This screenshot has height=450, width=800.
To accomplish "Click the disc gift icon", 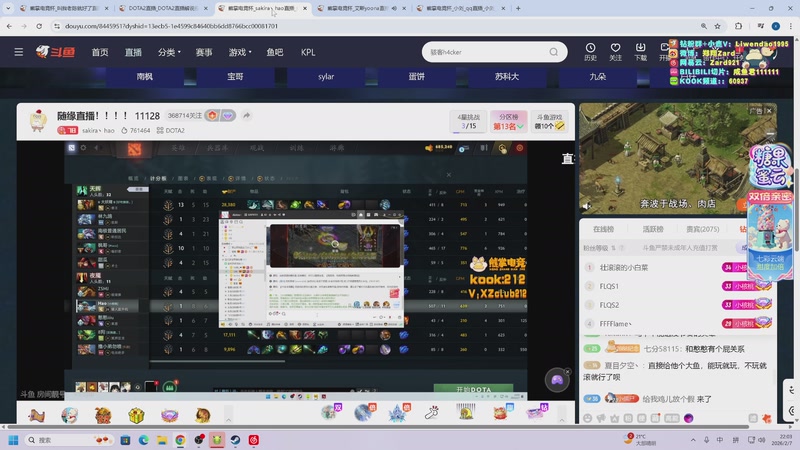I will point(364,413).
